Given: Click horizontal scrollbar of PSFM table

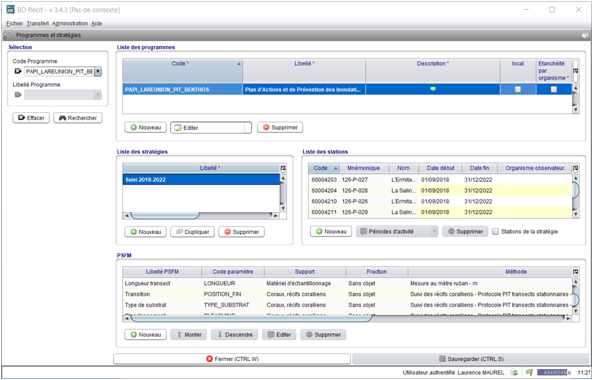Looking at the screenshot, I should click(251, 319).
